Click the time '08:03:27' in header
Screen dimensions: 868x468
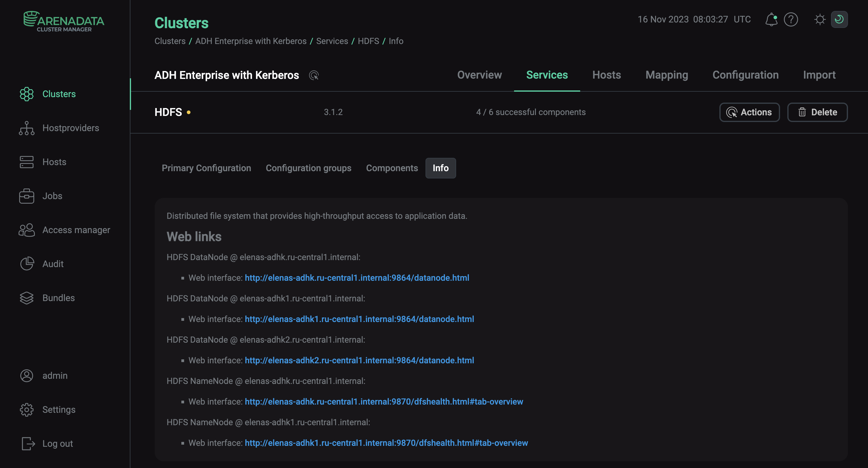710,19
